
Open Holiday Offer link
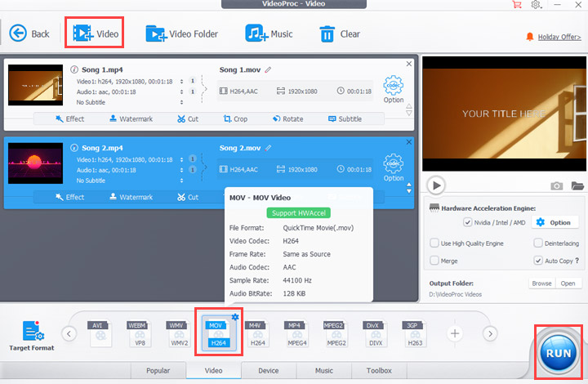(x=559, y=37)
